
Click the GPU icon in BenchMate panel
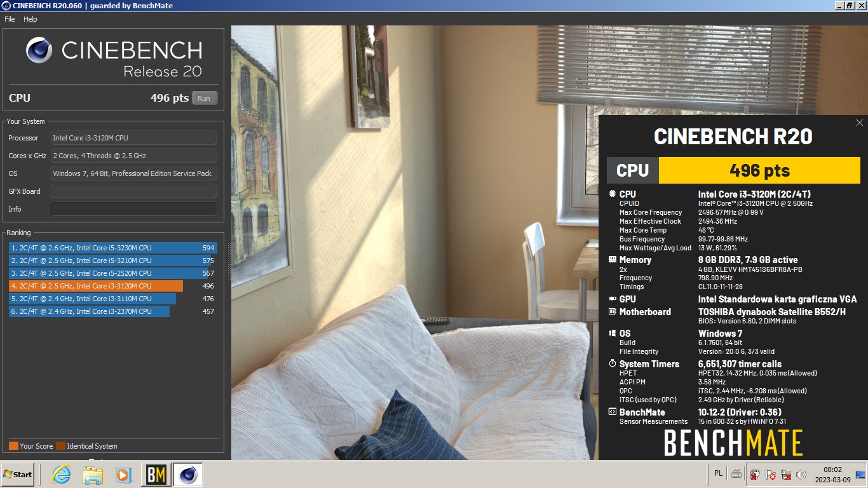(x=613, y=299)
